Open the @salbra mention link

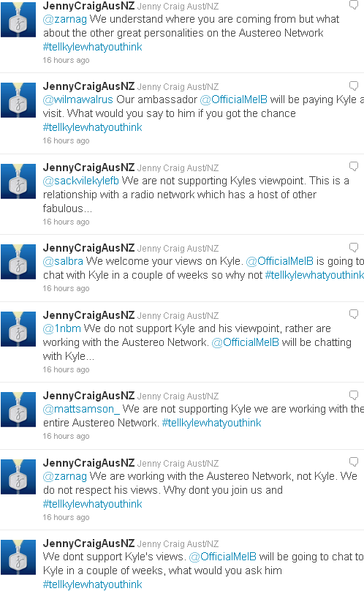[63, 261]
